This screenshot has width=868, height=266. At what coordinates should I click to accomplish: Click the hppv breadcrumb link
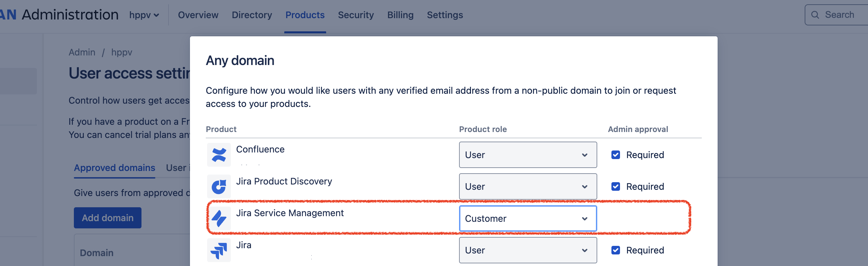click(x=122, y=52)
